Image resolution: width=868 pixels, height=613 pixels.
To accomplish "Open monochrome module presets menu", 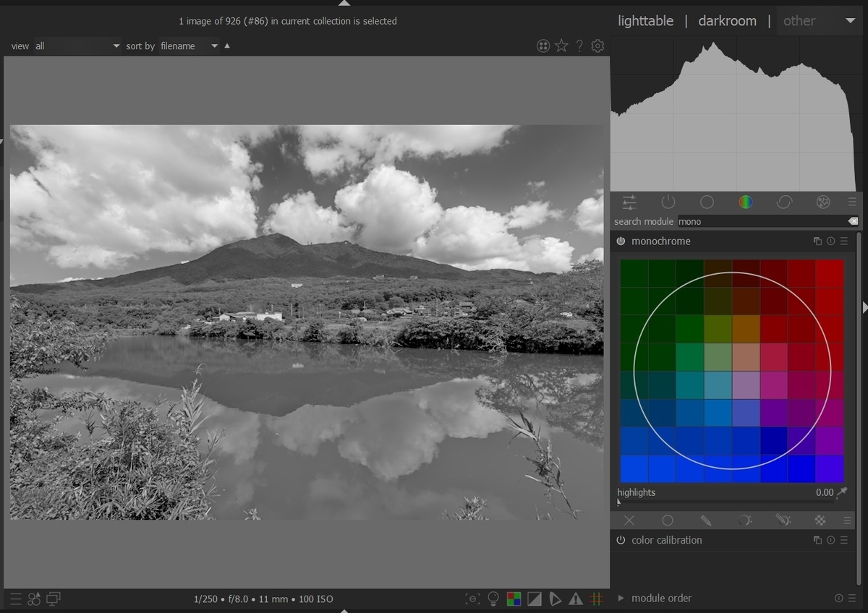I will pos(843,241).
